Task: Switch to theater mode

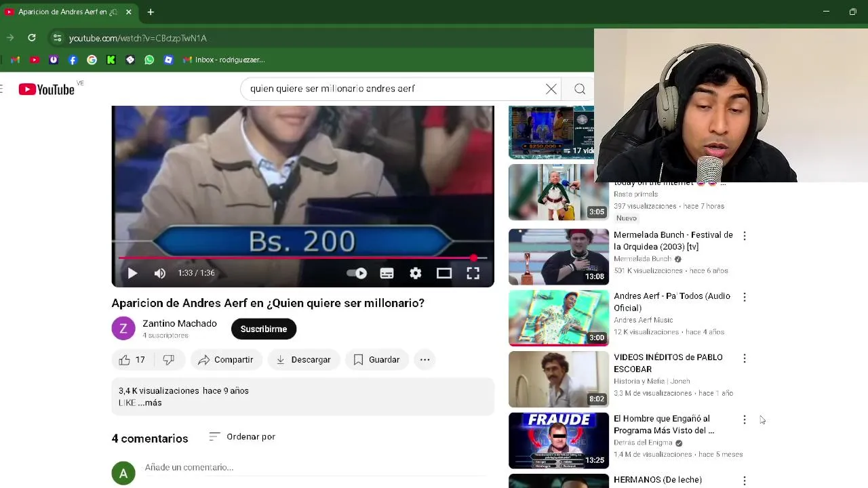Action: click(x=444, y=273)
